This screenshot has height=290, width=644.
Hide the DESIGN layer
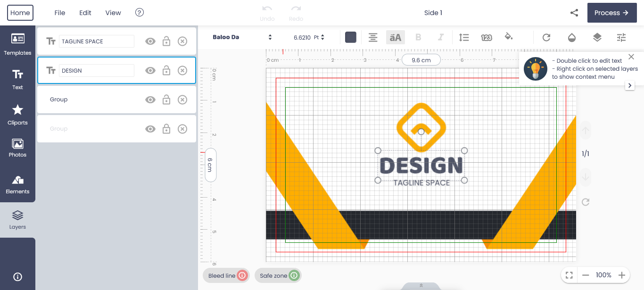[x=150, y=71]
